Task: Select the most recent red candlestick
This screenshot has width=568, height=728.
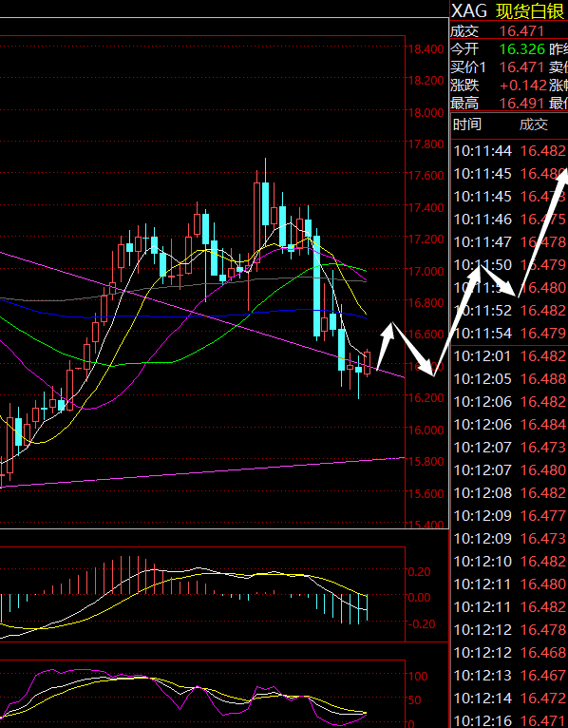Action: click(x=368, y=363)
